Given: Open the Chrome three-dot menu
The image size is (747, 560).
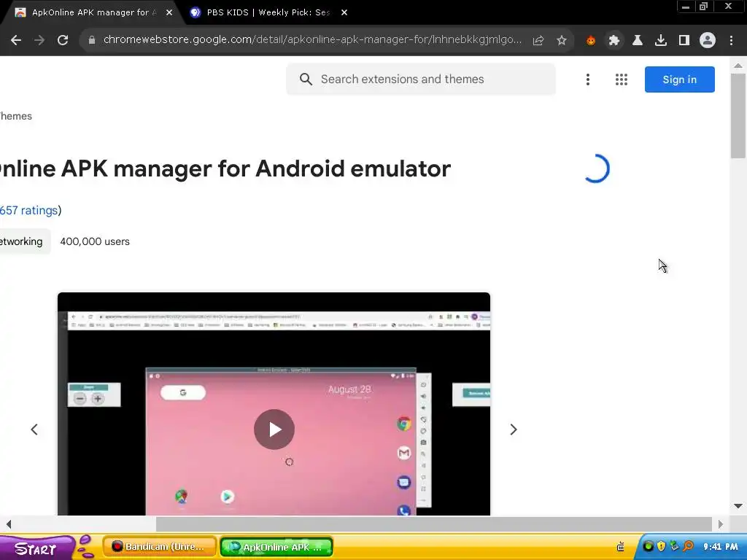Looking at the screenshot, I should tap(731, 41).
